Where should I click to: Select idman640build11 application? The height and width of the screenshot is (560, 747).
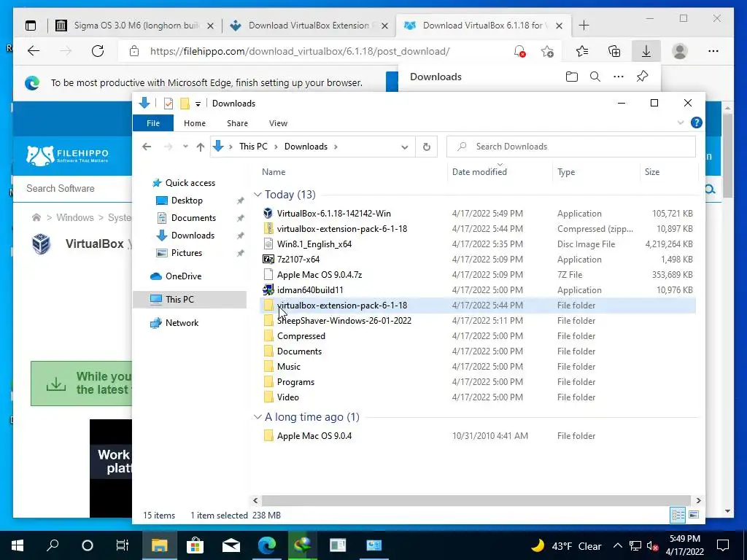tap(310, 290)
